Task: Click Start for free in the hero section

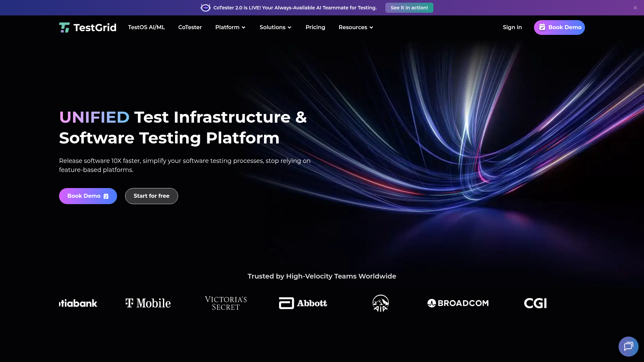Action: point(151,196)
